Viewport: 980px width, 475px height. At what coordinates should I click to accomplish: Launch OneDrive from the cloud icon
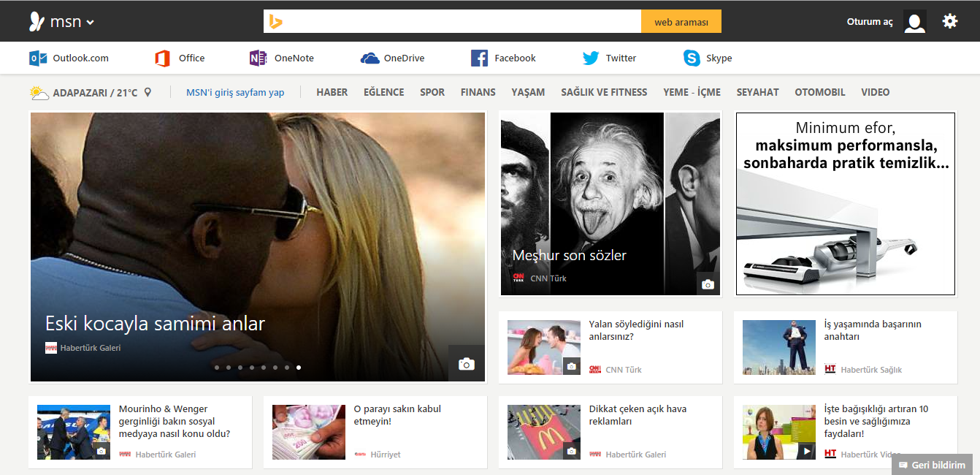(x=370, y=58)
